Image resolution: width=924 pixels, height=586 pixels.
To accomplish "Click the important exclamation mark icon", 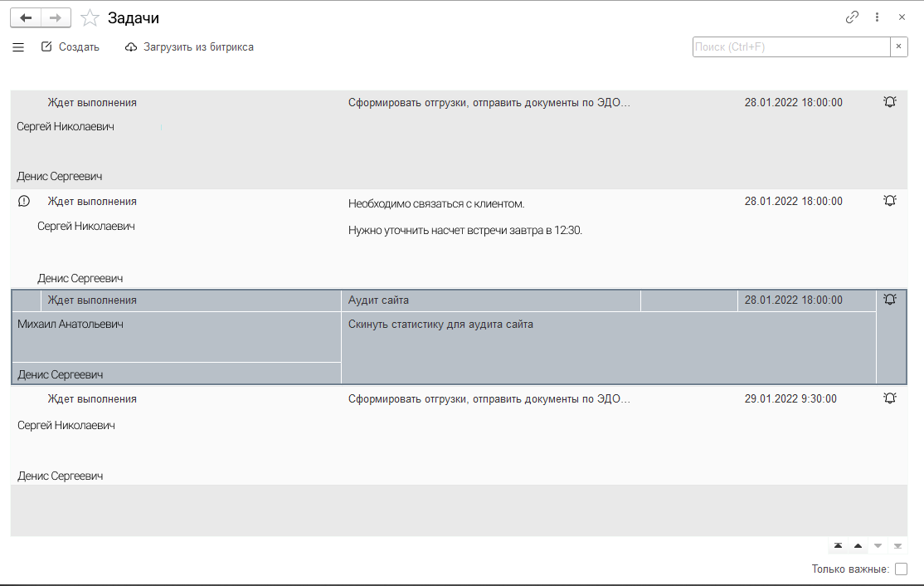I will 24,201.
